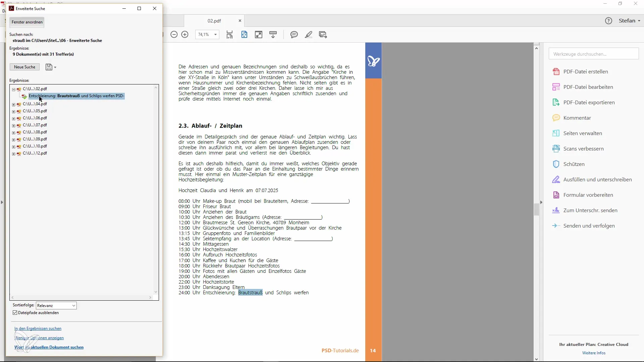Screen dimensions: 644x362
Task: Open the 74,1% zoom level dropdown
Action: point(215,35)
